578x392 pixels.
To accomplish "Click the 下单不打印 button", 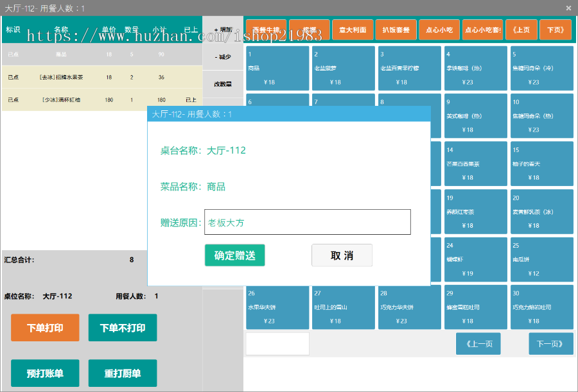I will [122, 328].
